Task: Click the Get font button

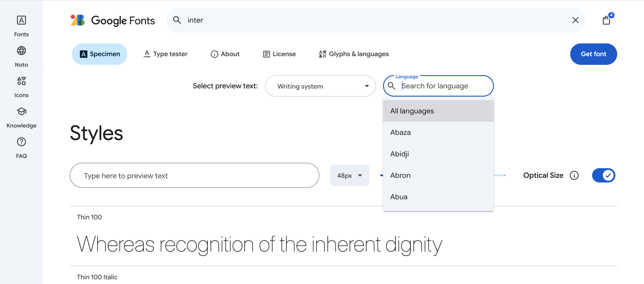Action: pos(593,54)
